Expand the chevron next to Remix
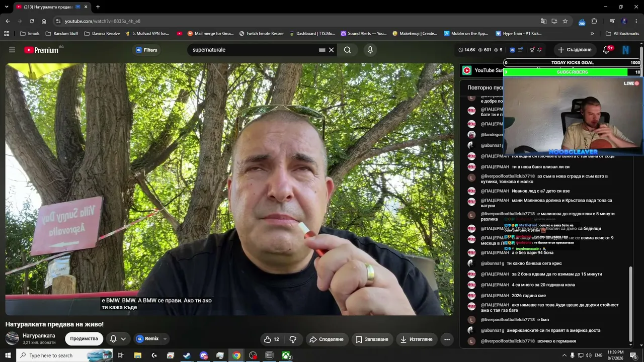This screenshot has width=644, height=362. 165,339
